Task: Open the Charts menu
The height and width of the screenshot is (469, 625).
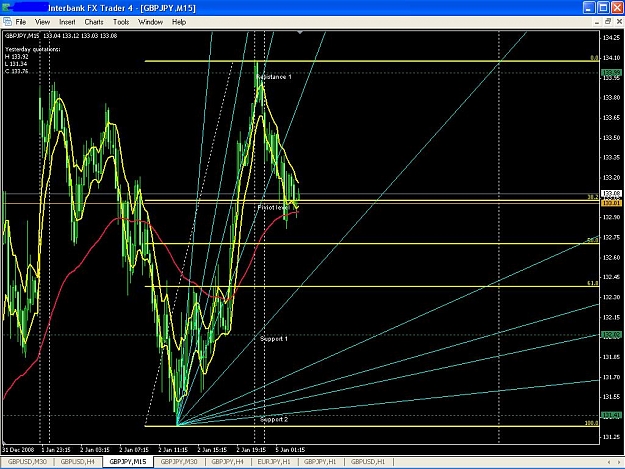Action: 94,22
